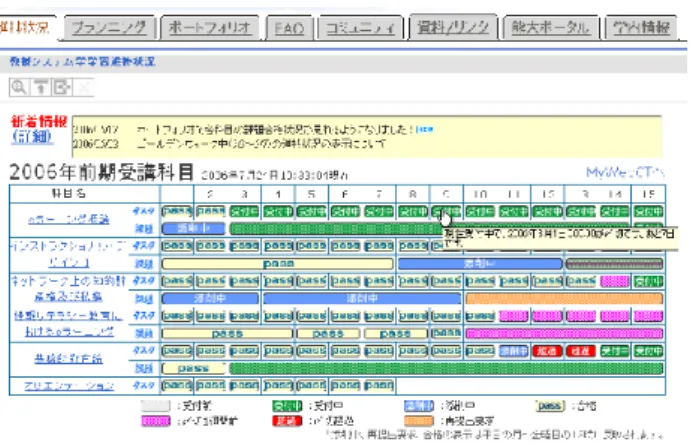This screenshot has width=696, height=448.
Task: Click week 7 pass badge in オリエンテーション row
Action: [x=379, y=385]
